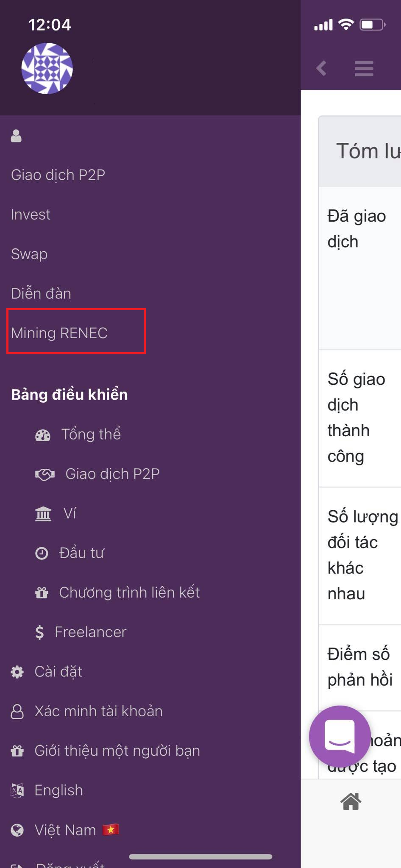Select the Ví wallet icon
401x868 pixels.
pyautogui.click(x=43, y=513)
